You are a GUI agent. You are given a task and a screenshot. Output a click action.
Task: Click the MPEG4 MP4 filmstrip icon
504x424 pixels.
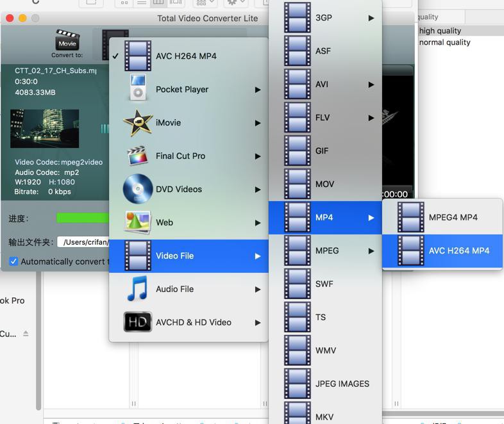tap(411, 217)
